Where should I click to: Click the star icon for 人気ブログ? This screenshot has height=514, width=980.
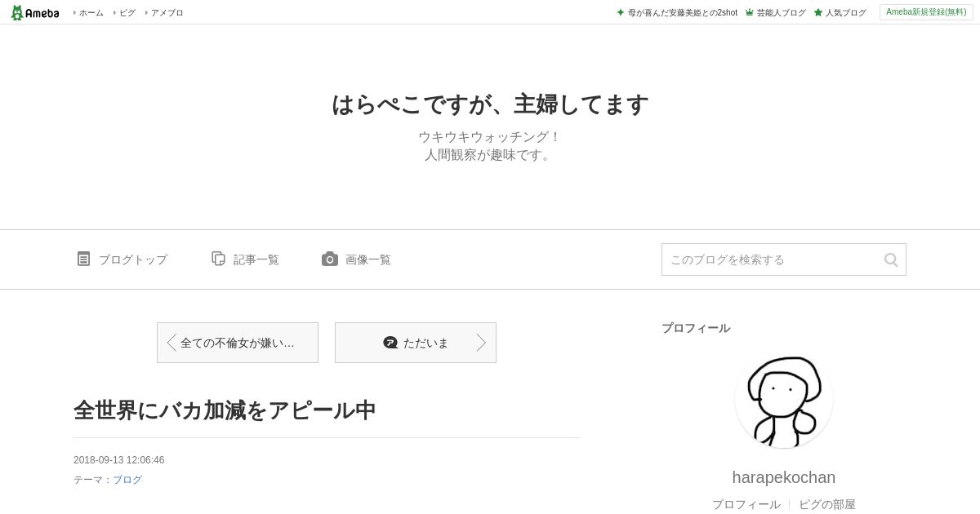[818, 12]
